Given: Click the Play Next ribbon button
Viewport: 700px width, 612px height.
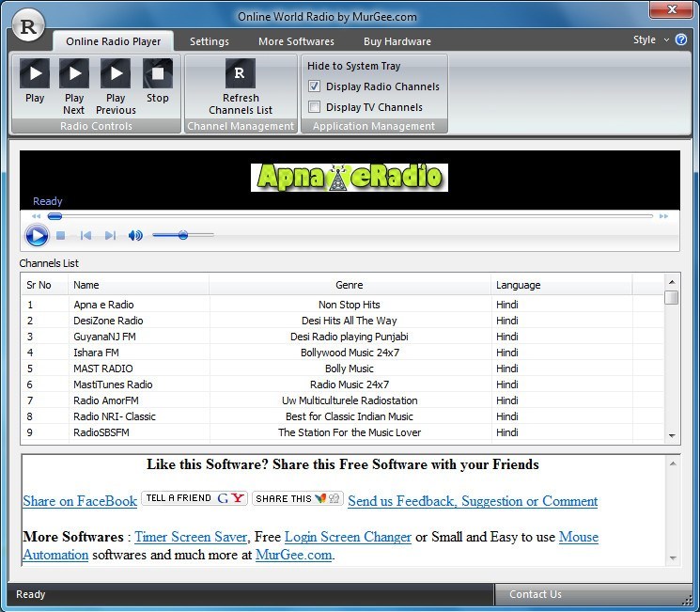Looking at the screenshot, I should (x=74, y=86).
